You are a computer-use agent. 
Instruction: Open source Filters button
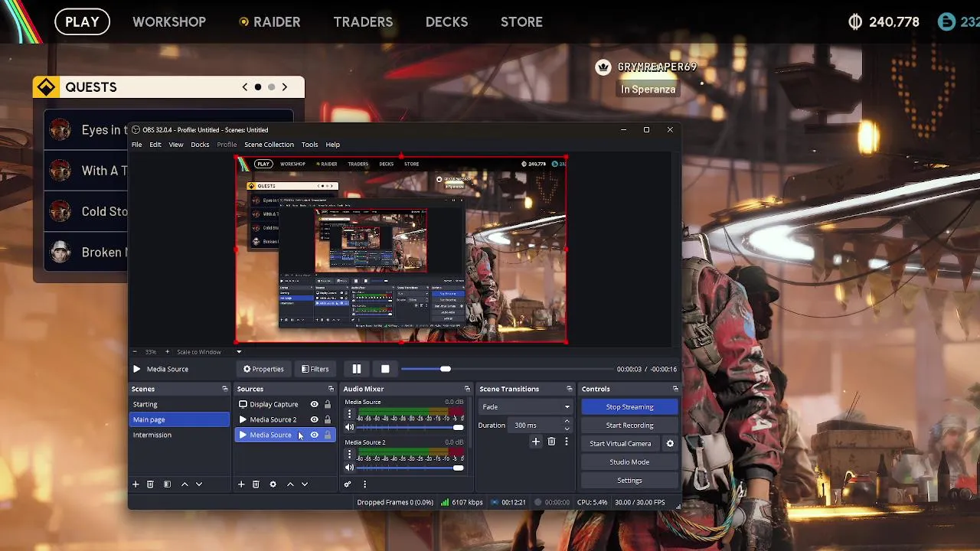coord(315,369)
